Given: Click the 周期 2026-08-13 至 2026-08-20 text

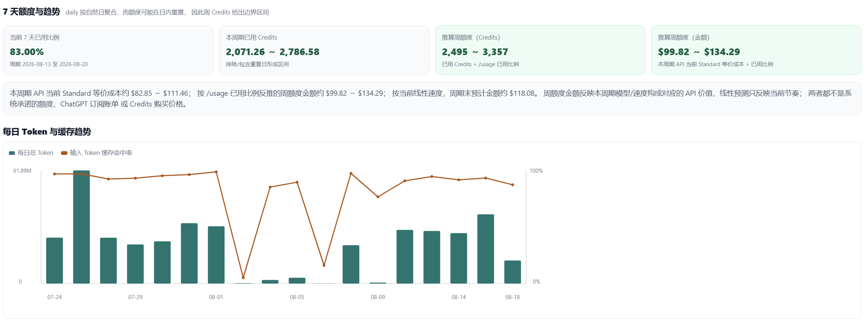Looking at the screenshot, I should (x=49, y=64).
